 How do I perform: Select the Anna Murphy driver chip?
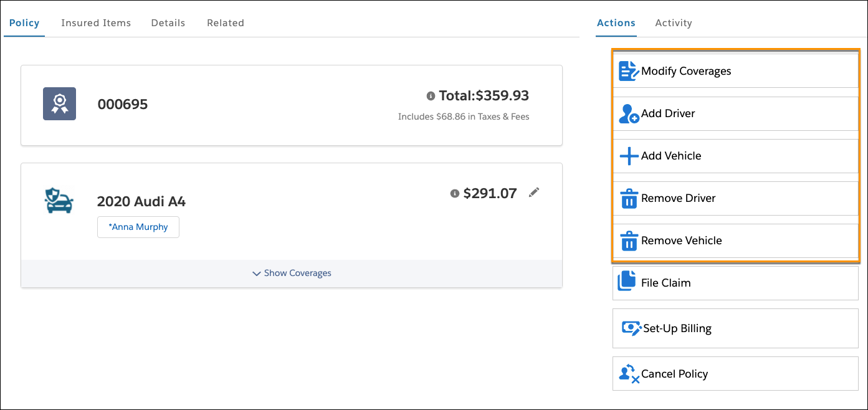(138, 227)
